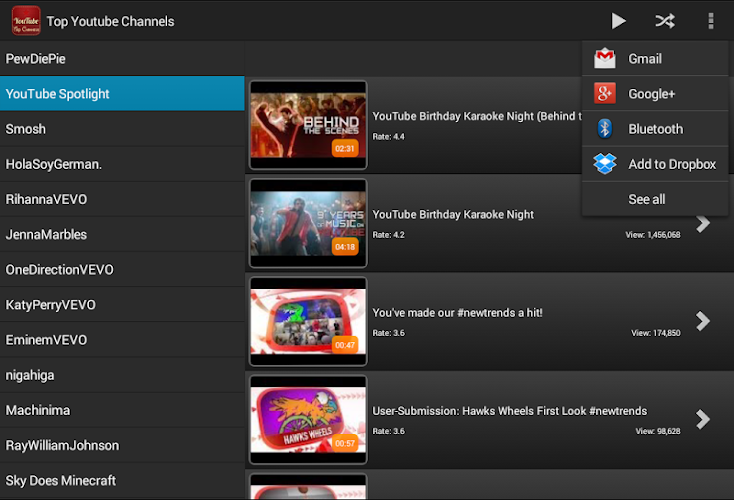Click the Gmail envelope icon

click(x=604, y=59)
